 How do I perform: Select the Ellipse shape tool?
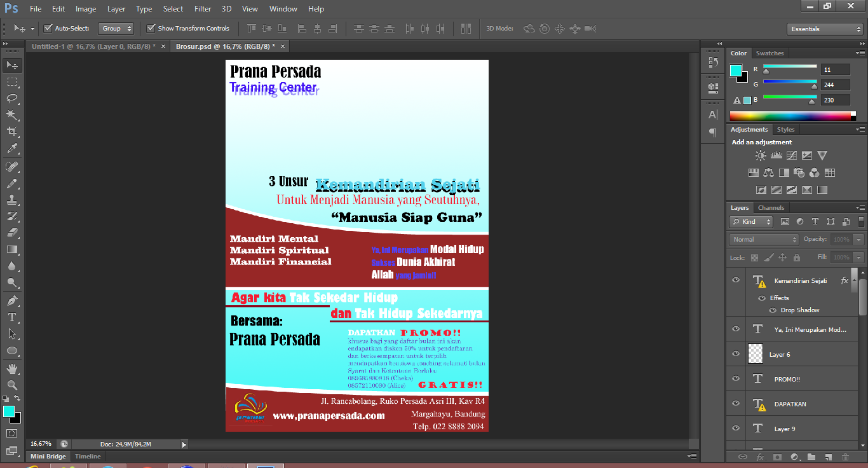click(x=11, y=350)
